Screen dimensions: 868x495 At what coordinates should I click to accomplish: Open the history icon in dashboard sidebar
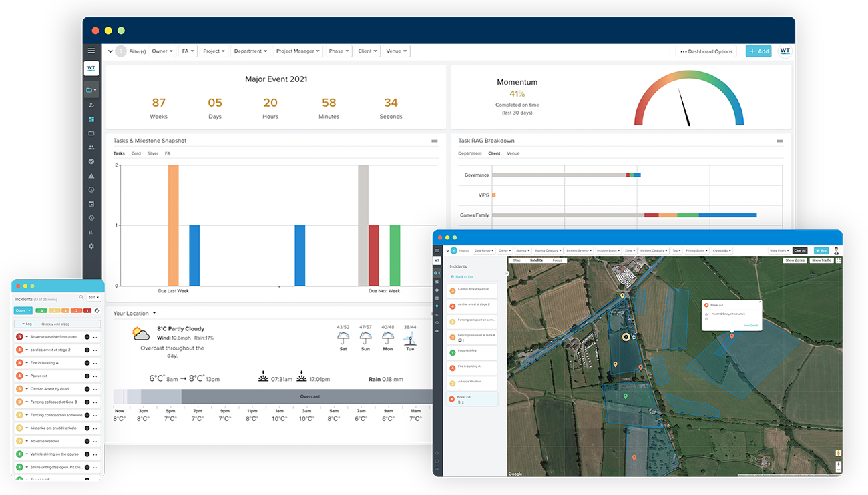coord(91,218)
